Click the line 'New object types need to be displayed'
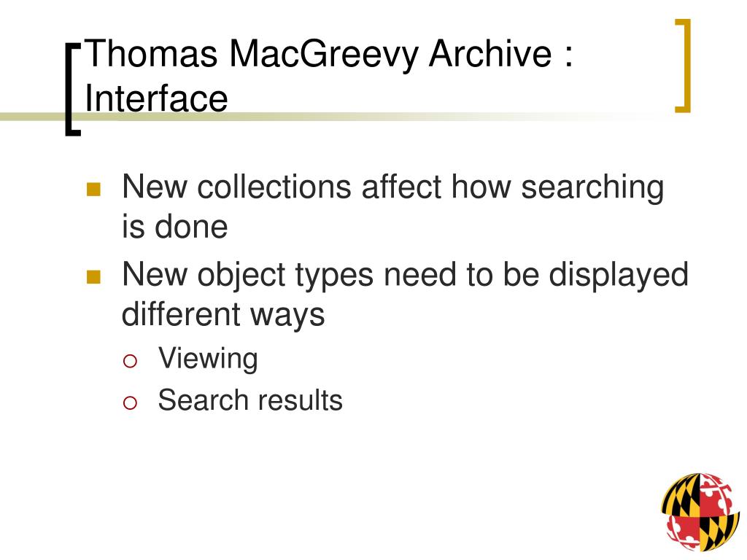The width and height of the screenshot is (747, 560). coord(406,276)
